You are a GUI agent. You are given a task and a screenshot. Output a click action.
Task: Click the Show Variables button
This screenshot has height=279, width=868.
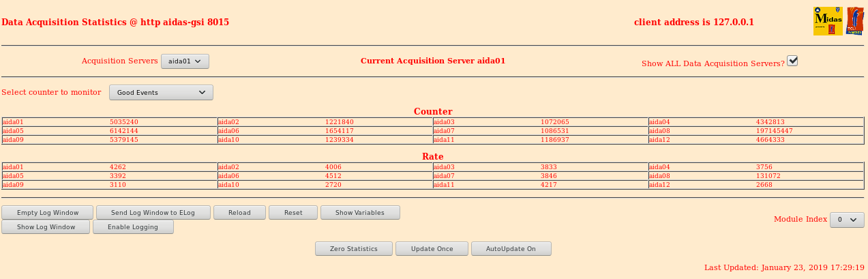pyautogui.click(x=360, y=213)
